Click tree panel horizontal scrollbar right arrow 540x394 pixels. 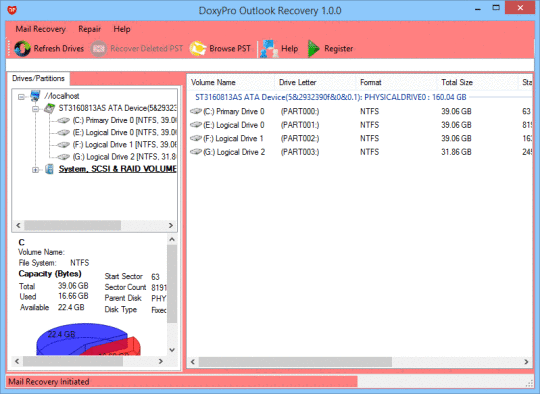point(171,225)
